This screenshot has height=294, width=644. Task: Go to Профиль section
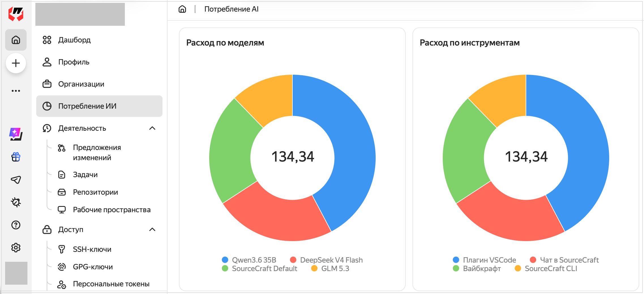coord(99,62)
